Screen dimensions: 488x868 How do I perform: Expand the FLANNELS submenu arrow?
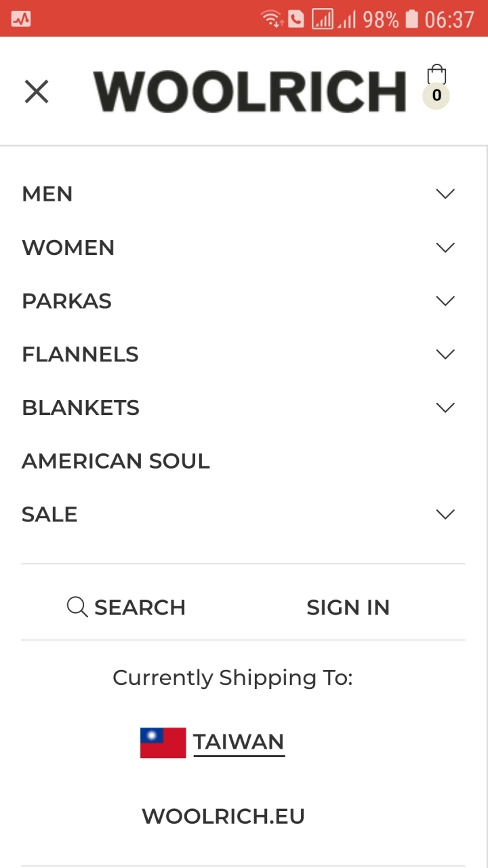tap(445, 354)
